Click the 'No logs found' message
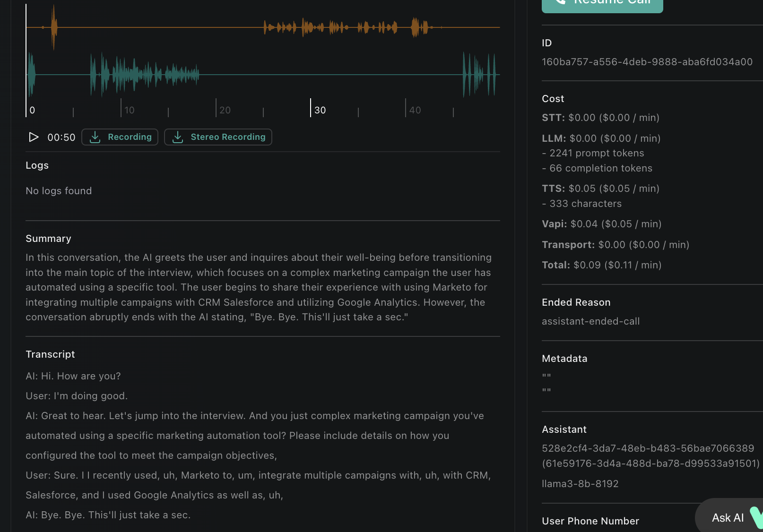This screenshot has height=532, width=763. pos(59,191)
